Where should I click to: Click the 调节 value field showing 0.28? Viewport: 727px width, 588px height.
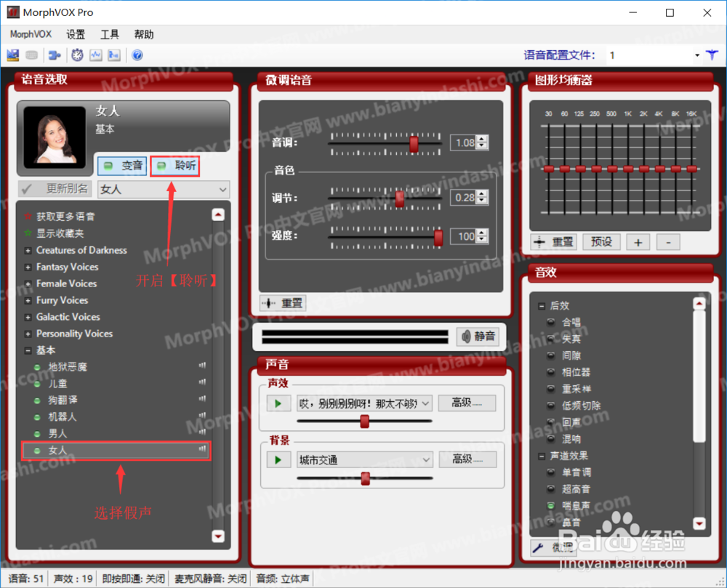[x=464, y=198]
